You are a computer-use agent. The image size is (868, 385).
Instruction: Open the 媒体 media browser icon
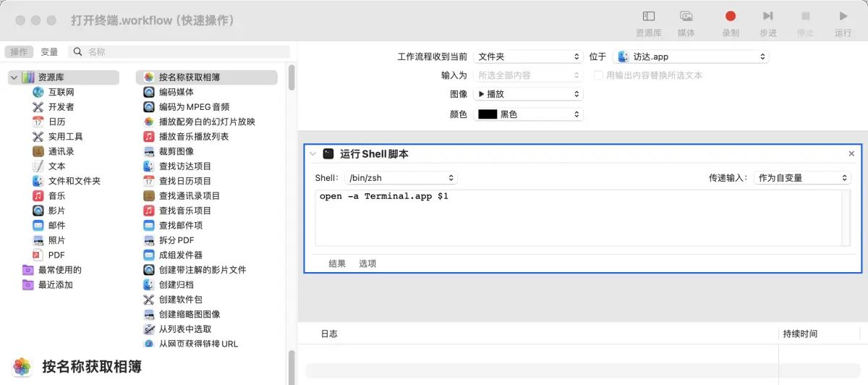686,17
